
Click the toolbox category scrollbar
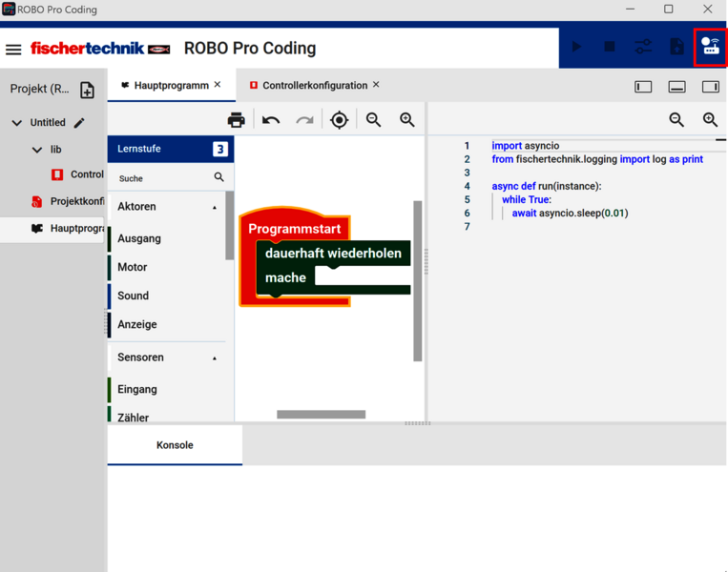pos(229,225)
